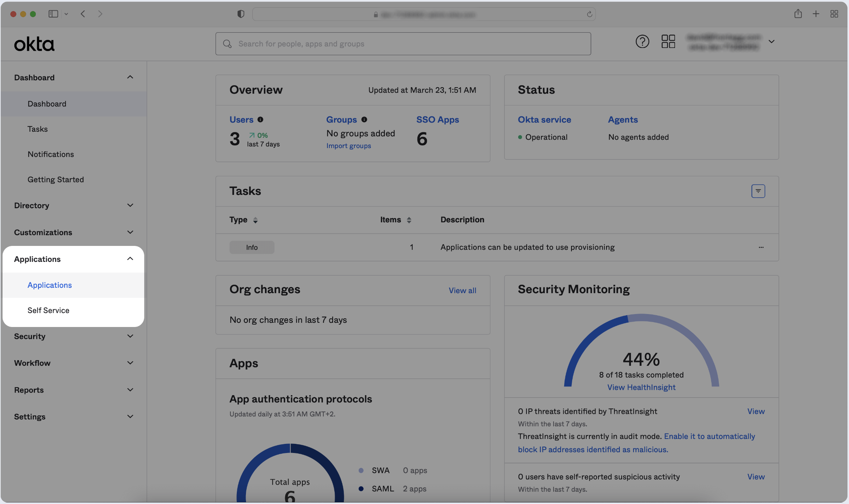
Task: Click the Safari share icon
Action: click(x=798, y=14)
